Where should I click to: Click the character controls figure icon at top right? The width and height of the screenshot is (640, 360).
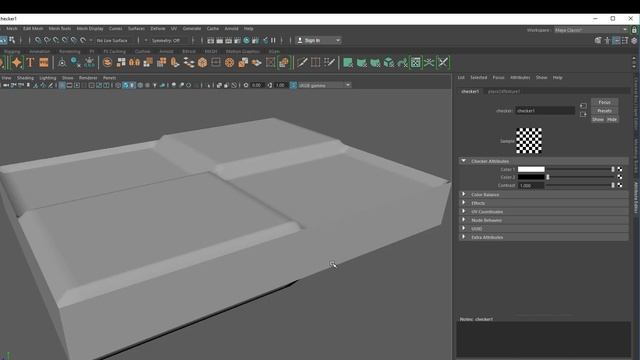[607, 40]
